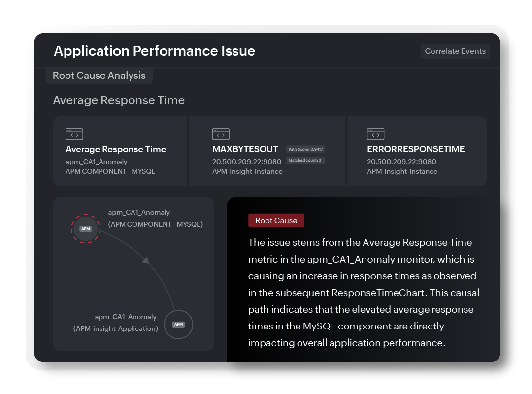The width and height of the screenshot is (532, 394).
Task: Select the APM-insight-Application node in the graph
Action: click(178, 325)
